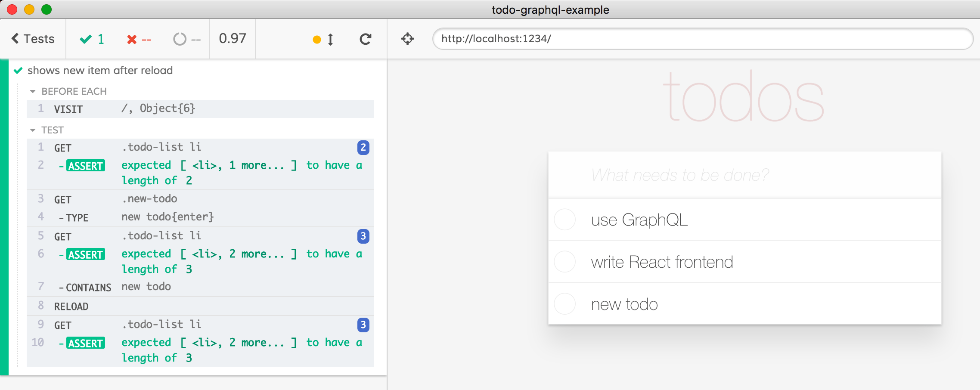Image resolution: width=980 pixels, height=390 pixels.
Task: Select command 1 GET .todo-list li
Action: (200, 147)
